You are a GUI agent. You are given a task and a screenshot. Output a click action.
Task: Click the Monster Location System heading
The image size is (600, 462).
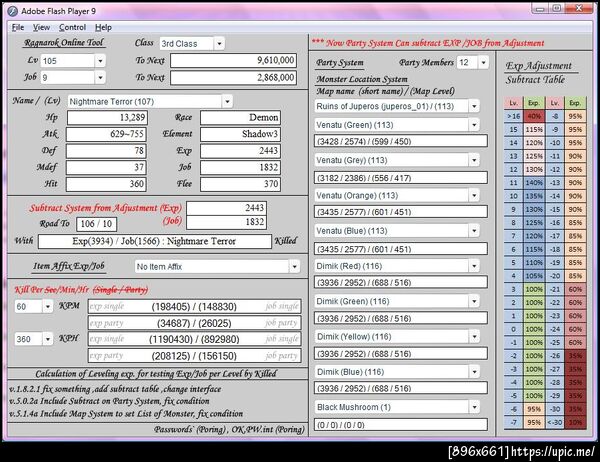[362, 79]
